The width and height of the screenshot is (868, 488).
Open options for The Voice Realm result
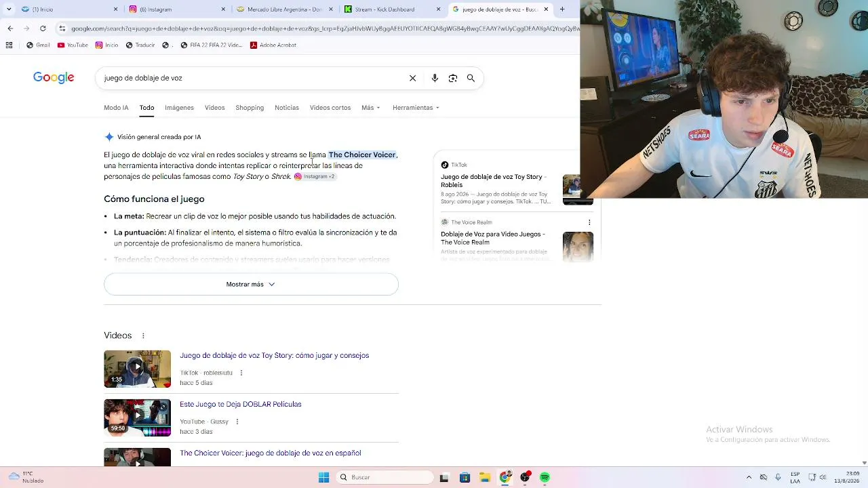click(589, 222)
